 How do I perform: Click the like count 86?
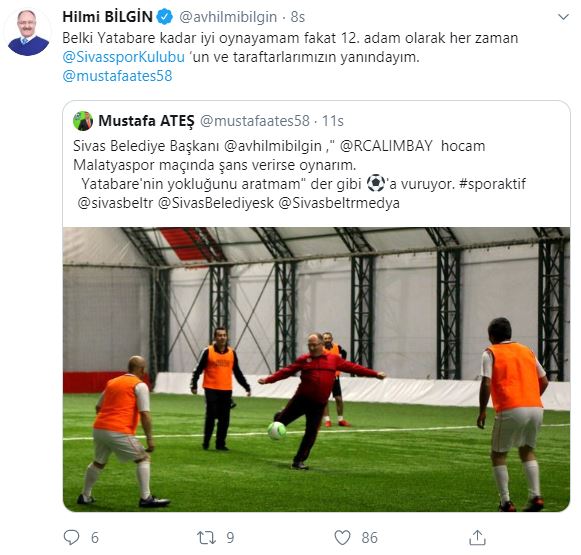click(x=369, y=538)
